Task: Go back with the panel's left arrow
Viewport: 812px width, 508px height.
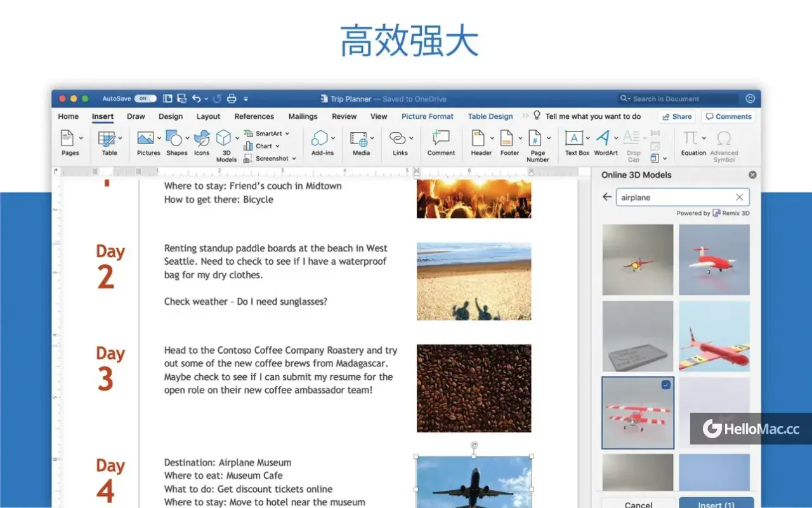Action: tap(607, 197)
